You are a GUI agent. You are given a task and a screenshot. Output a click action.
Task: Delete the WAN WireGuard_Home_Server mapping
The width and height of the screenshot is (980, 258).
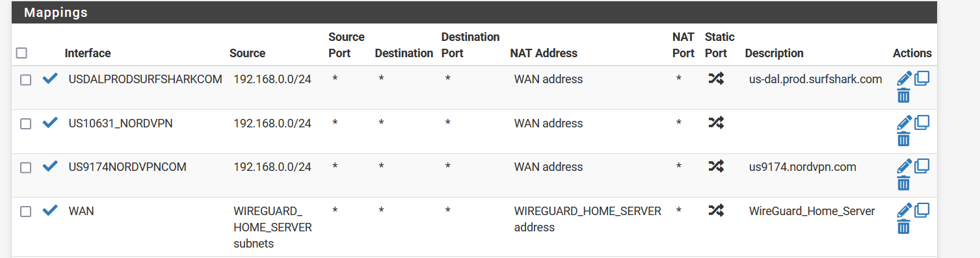tap(903, 227)
